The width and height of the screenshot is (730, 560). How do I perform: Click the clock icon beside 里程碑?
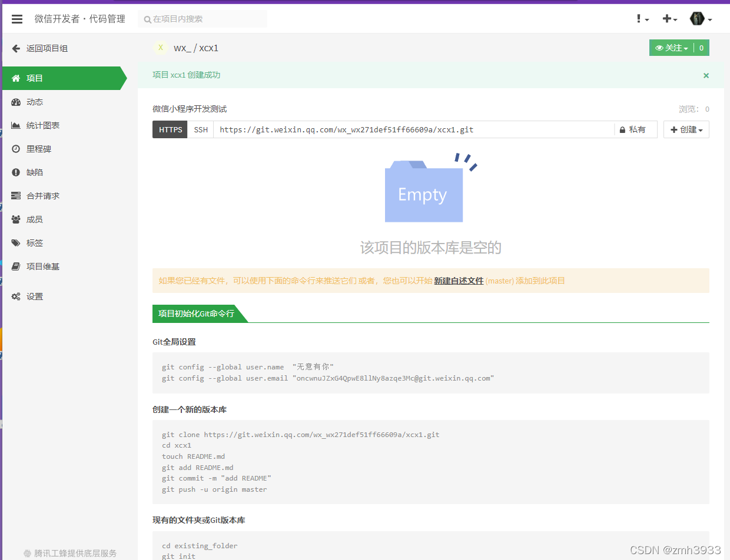pos(16,149)
